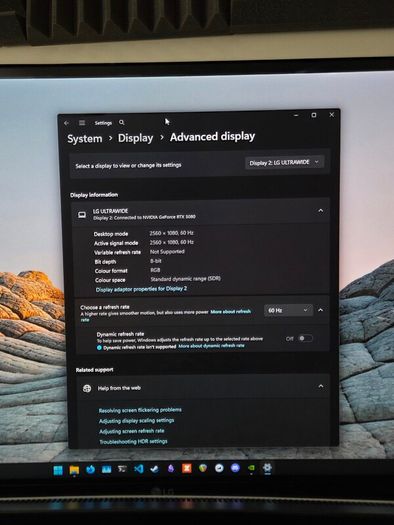Screen dimensions: 394x525
Task: Click the Settings gear icon on the taskbar
Action: 267,468
